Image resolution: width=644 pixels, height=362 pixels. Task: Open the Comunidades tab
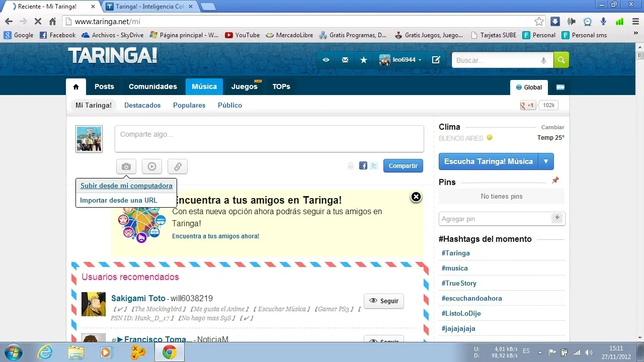pos(153,86)
